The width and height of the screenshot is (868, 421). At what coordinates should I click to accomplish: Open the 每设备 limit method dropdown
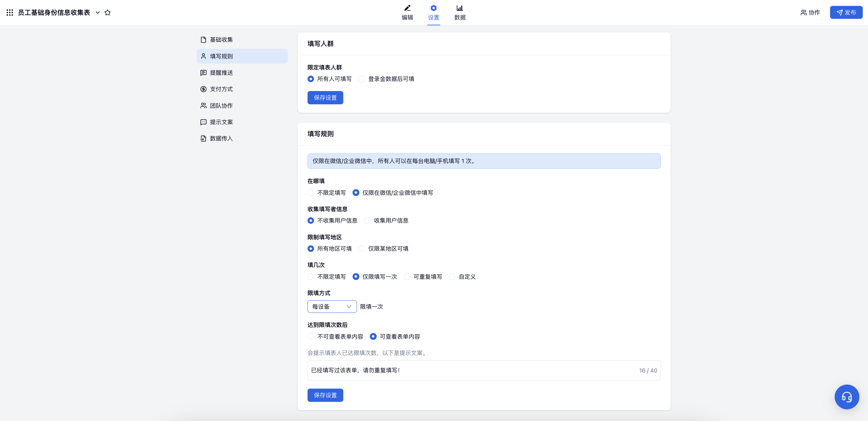click(x=332, y=307)
